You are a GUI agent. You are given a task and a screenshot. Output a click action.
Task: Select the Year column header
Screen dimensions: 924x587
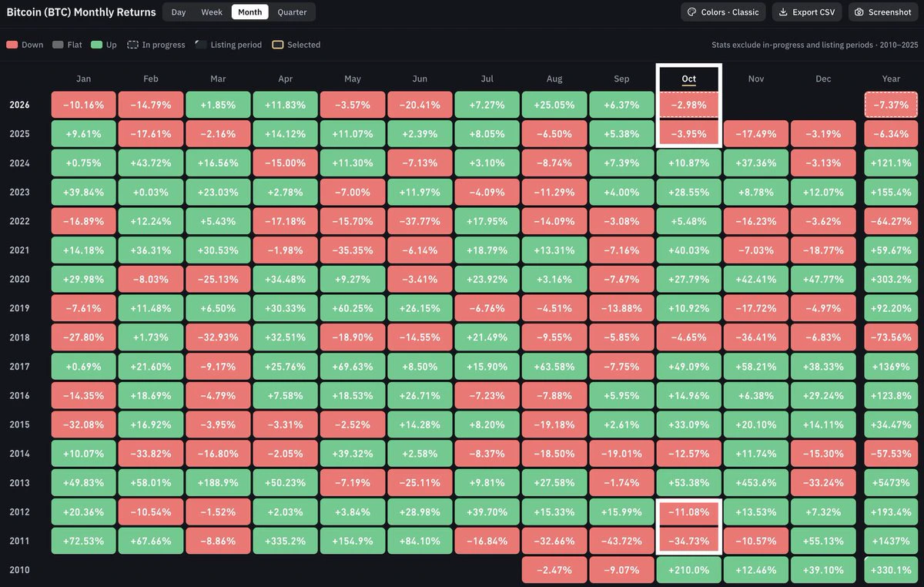pyautogui.click(x=891, y=79)
